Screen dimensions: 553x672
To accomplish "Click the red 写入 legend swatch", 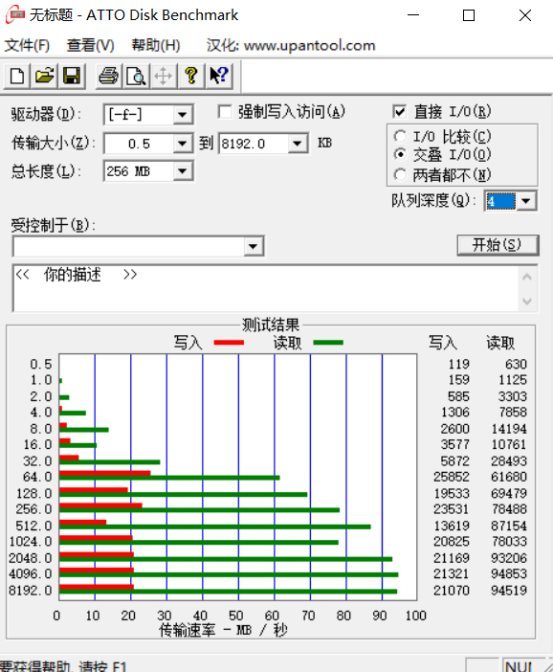I will coord(229,342).
